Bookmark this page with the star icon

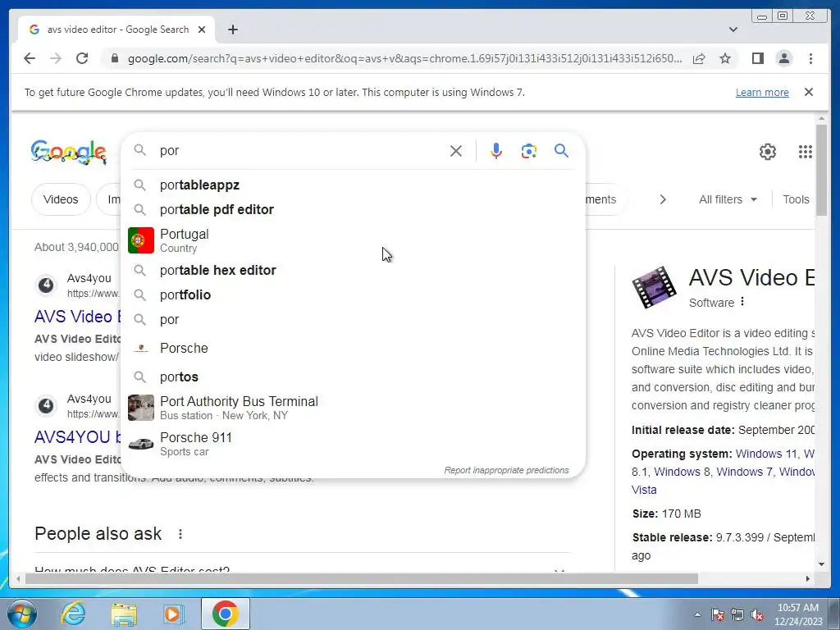[x=725, y=58]
